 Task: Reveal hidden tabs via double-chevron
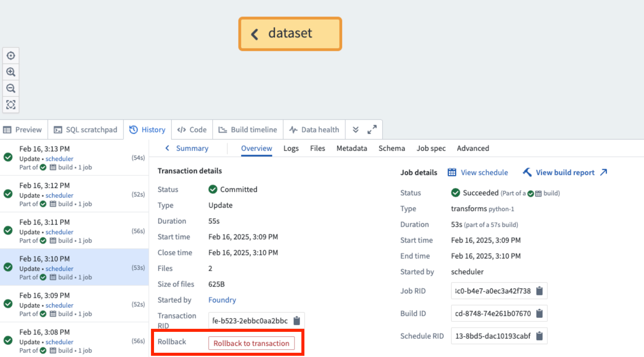356,129
